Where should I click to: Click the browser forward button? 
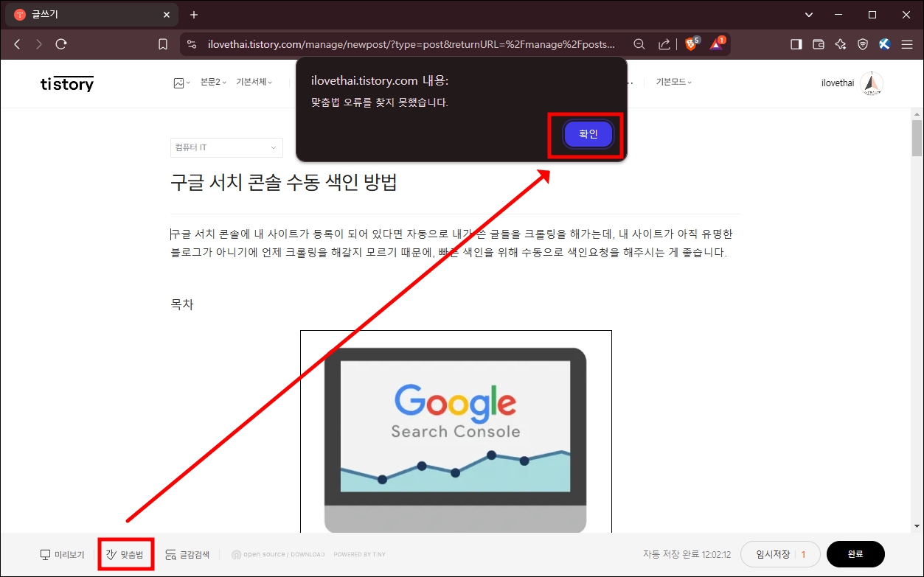point(38,44)
